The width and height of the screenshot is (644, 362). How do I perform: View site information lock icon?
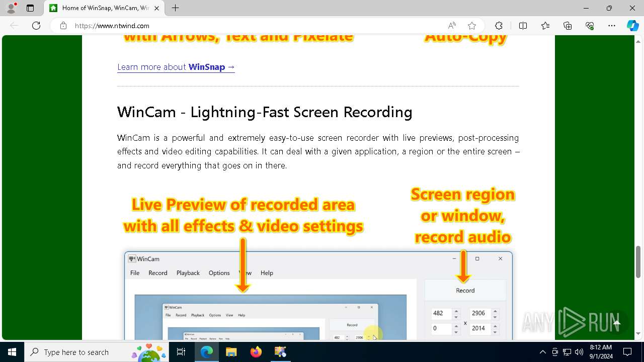(63, 26)
